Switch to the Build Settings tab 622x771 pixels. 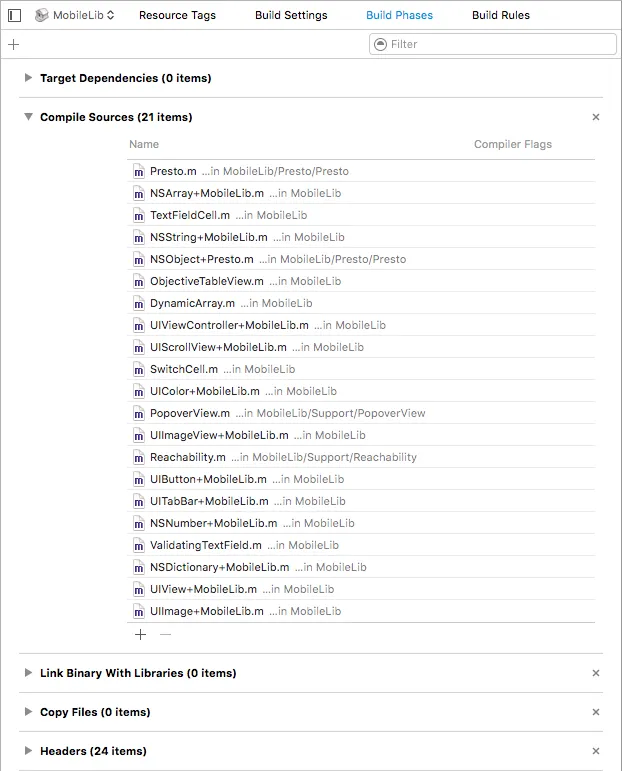pos(289,15)
